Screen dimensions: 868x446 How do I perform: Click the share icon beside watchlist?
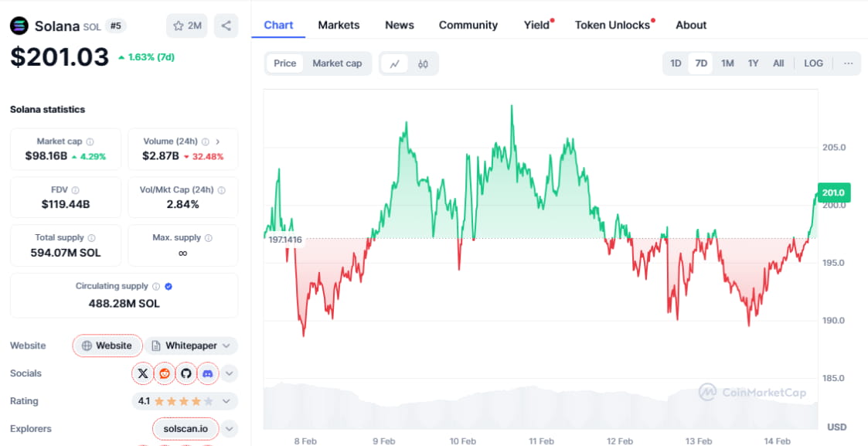[x=226, y=26]
